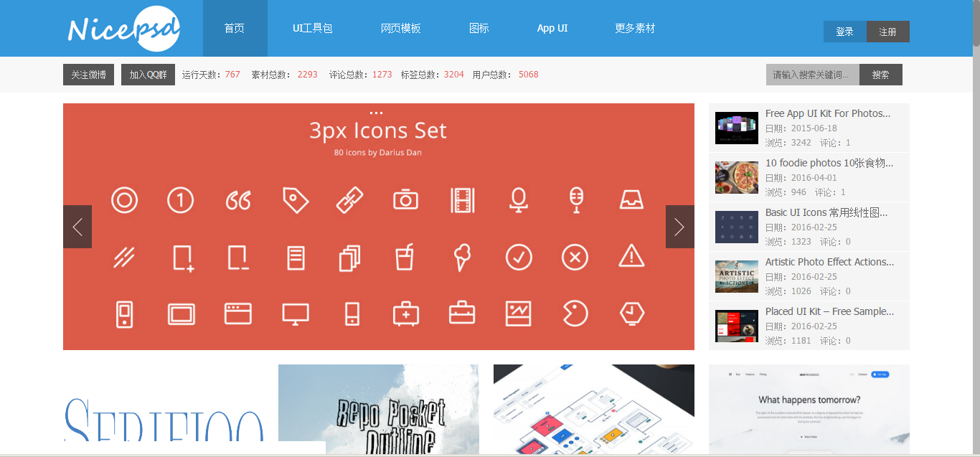The width and height of the screenshot is (980, 457).
Task: Go to previous carousel slide arrow
Action: point(77,227)
